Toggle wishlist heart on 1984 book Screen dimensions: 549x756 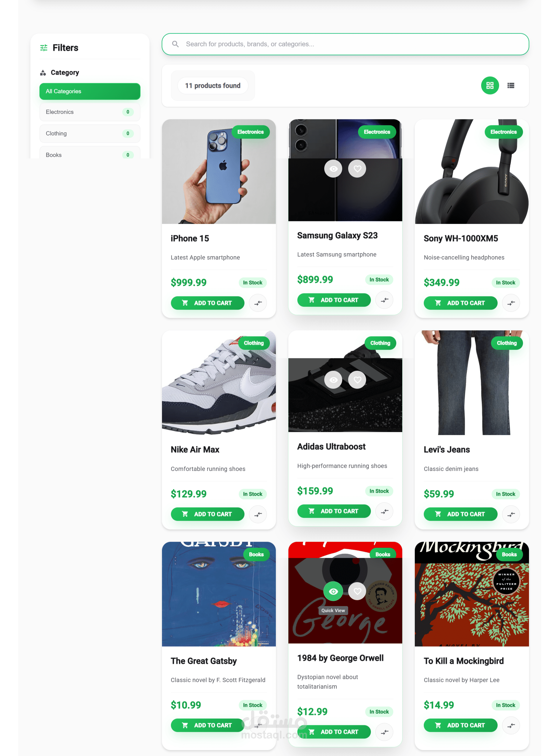point(357,591)
